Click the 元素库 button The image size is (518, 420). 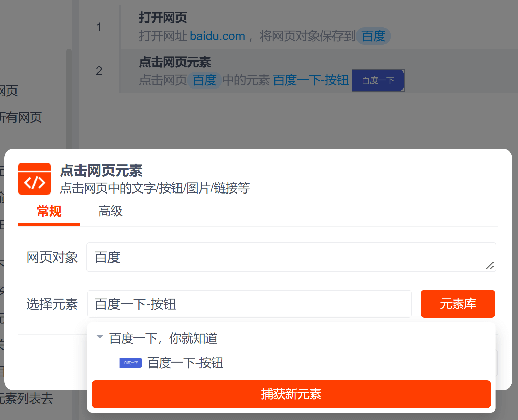coord(458,304)
